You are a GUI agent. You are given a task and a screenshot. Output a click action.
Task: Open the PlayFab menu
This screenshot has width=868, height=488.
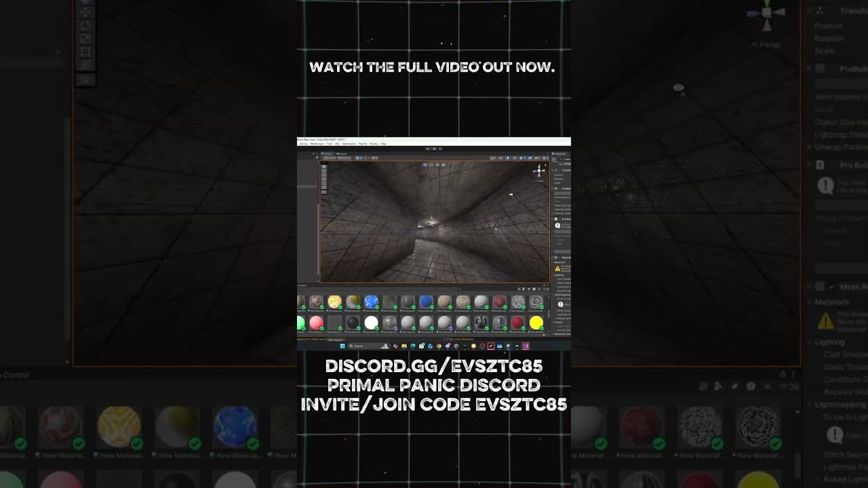click(363, 144)
